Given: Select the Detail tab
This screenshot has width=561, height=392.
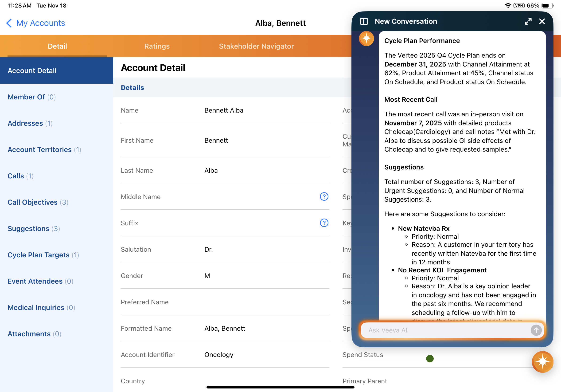Looking at the screenshot, I should pos(57,46).
